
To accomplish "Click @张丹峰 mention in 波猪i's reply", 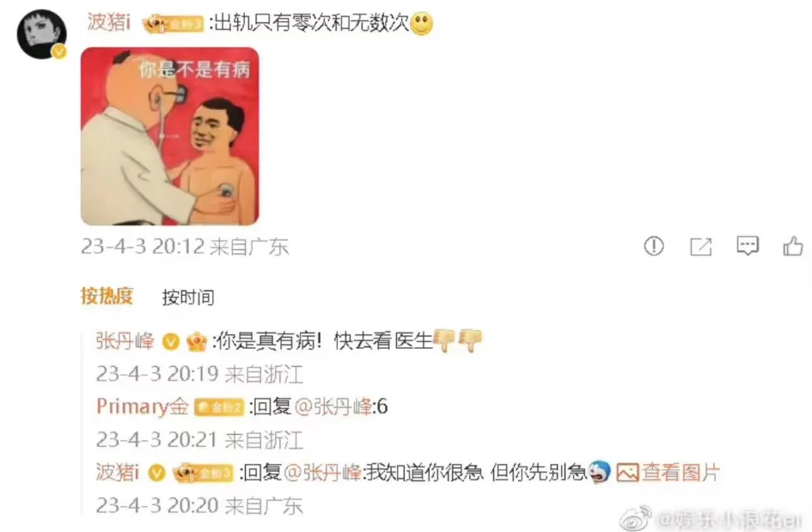I will (322, 473).
